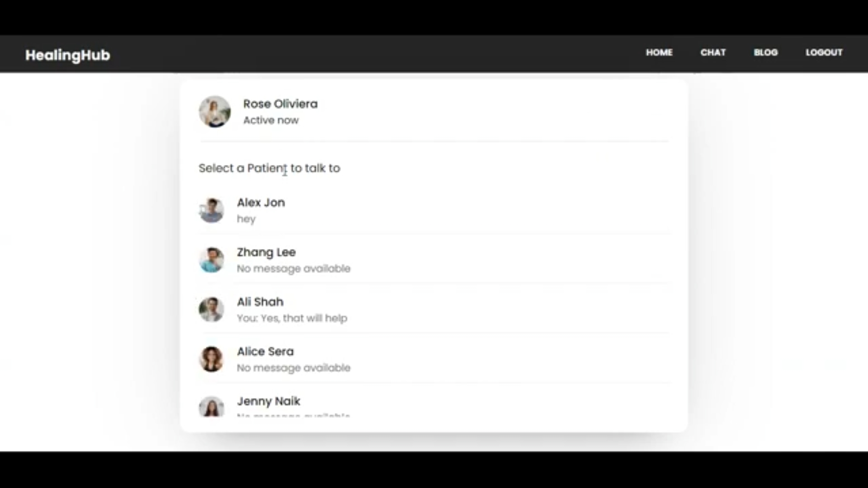Open Ali Shah's name in list
Image resolution: width=868 pixels, height=488 pixels.
point(260,302)
